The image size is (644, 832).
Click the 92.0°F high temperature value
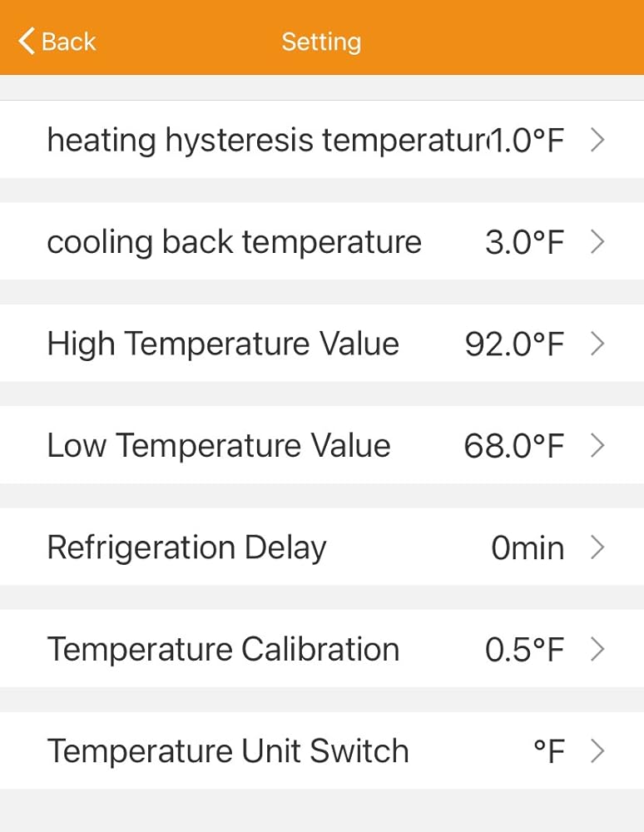(x=514, y=344)
